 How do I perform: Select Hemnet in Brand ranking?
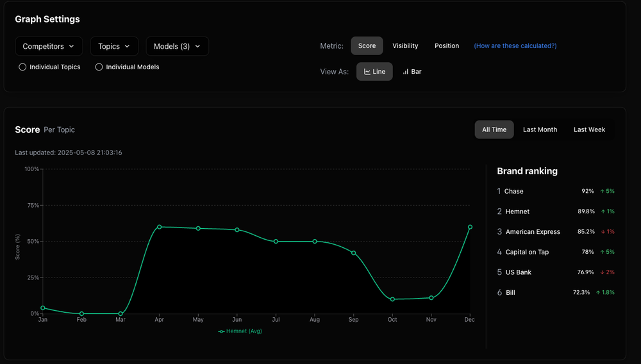tap(517, 211)
